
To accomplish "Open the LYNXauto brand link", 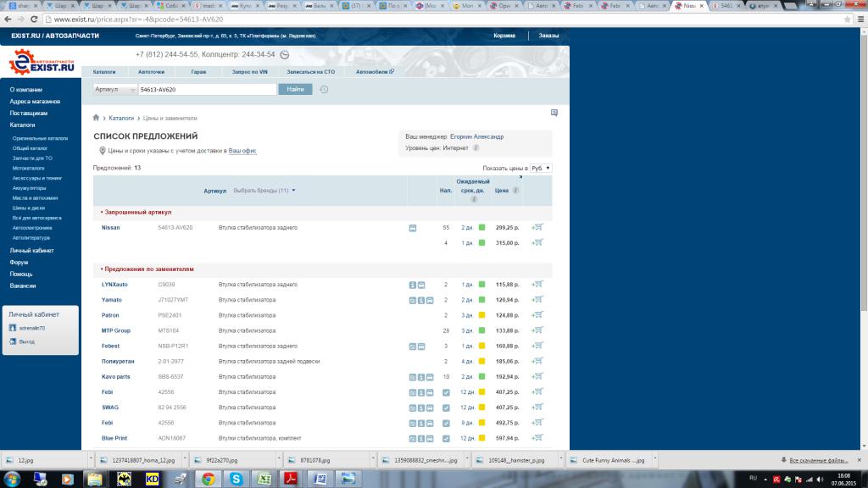I will pos(114,285).
